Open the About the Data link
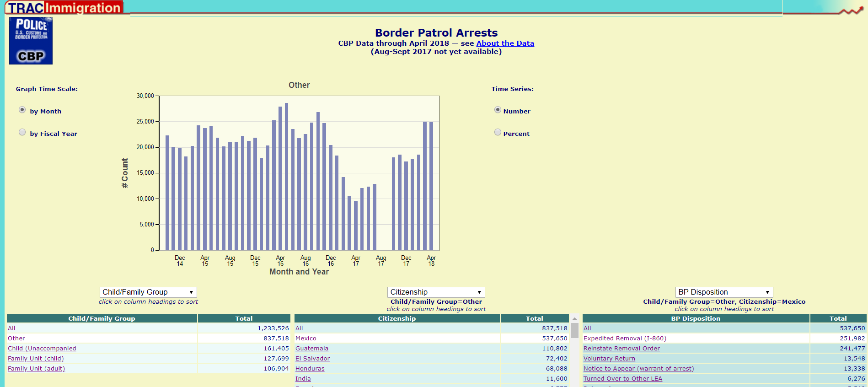Image resolution: width=868 pixels, height=387 pixels. pos(505,43)
